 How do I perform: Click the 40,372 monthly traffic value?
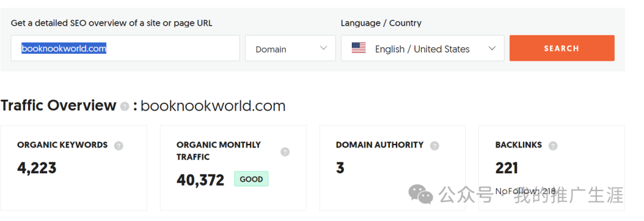click(200, 180)
